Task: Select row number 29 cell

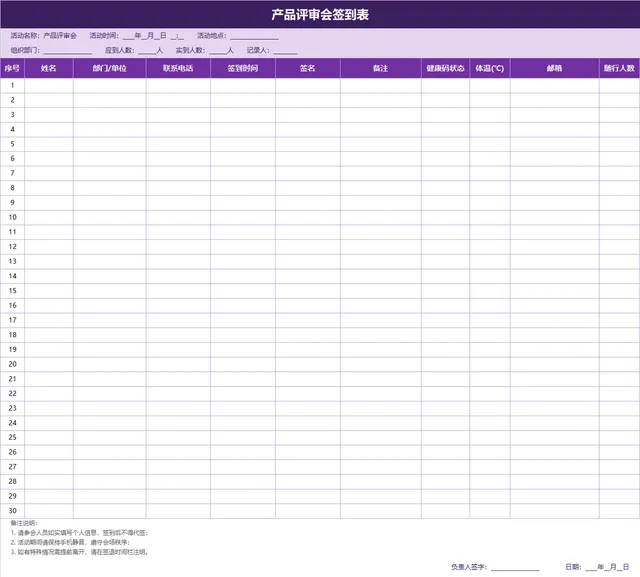Action: click(12, 496)
